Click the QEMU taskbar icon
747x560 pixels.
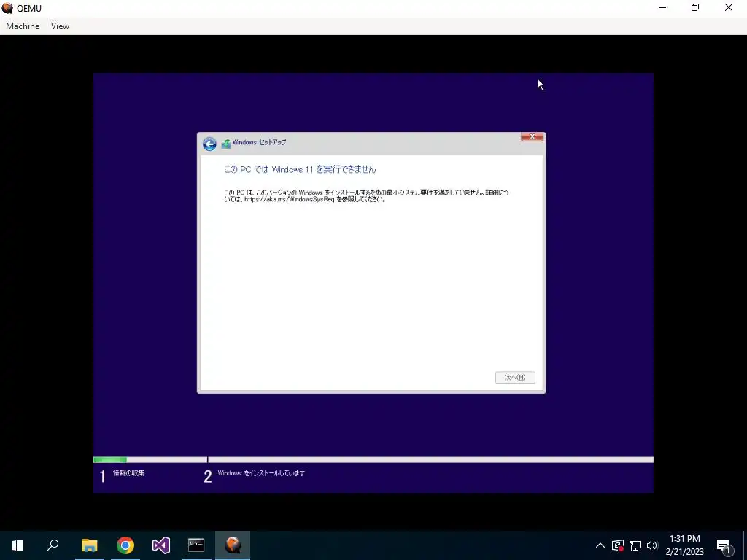point(233,545)
